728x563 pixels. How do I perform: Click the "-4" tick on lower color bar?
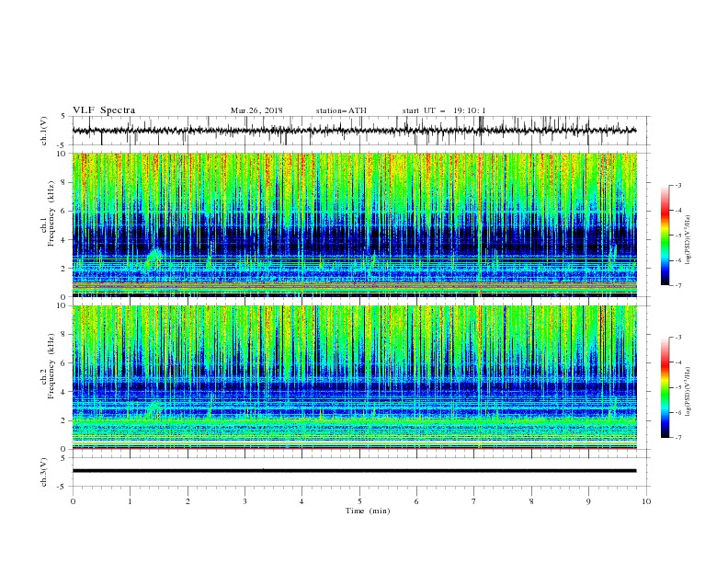(x=677, y=362)
